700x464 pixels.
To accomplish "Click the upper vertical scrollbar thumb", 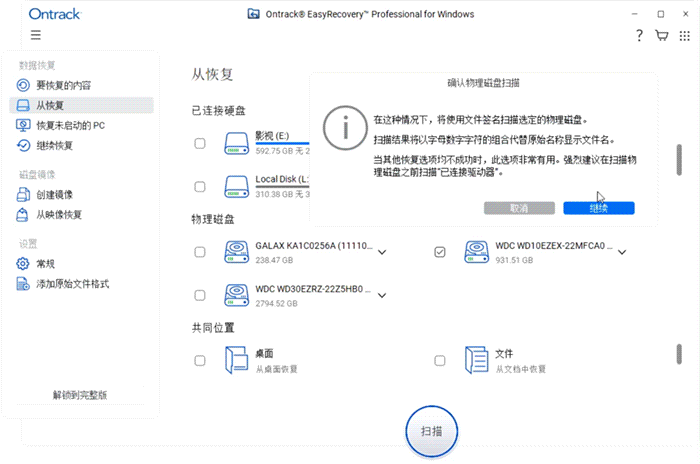I will click(679, 159).
